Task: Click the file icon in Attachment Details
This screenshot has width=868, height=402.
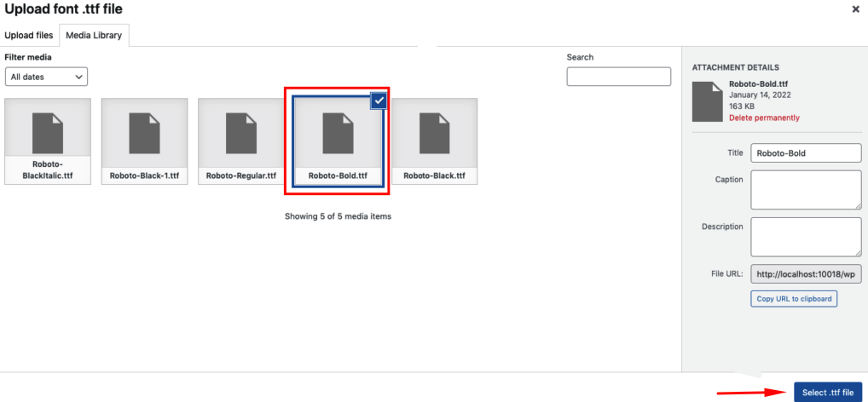Action: (708, 101)
